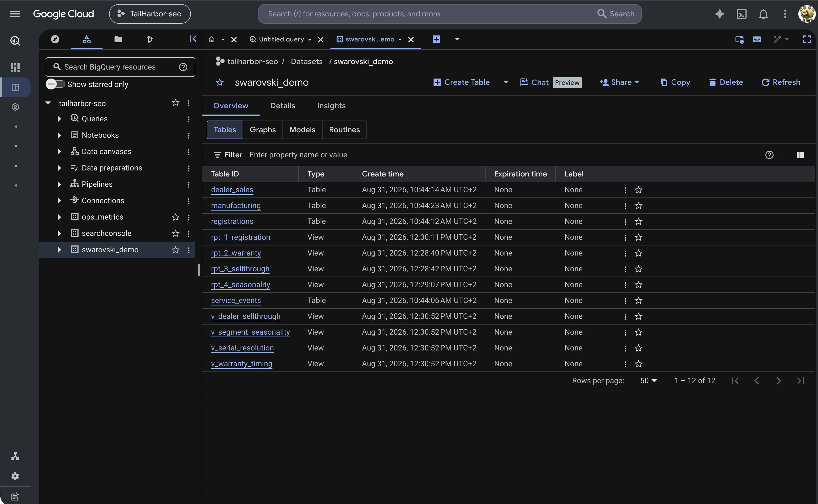Image resolution: width=818 pixels, height=504 pixels.
Task: Toggle fullscreen mode icon
Action: click(807, 39)
